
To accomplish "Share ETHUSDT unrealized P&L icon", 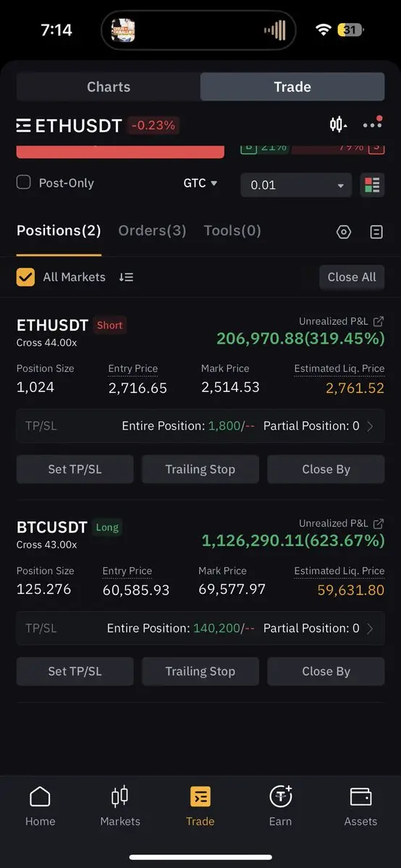I will click(379, 321).
